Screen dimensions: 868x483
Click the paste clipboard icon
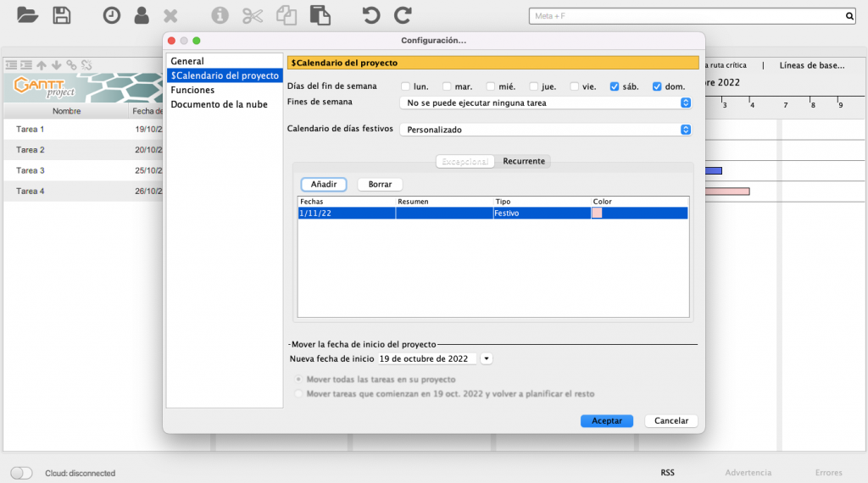click(x=320, y=15)
